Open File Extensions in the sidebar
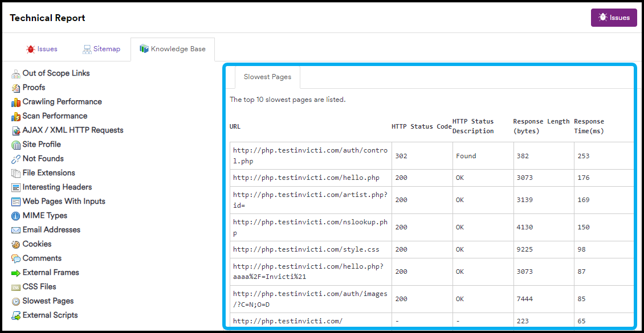Screen dimensions: 644x333 [48, 173]
